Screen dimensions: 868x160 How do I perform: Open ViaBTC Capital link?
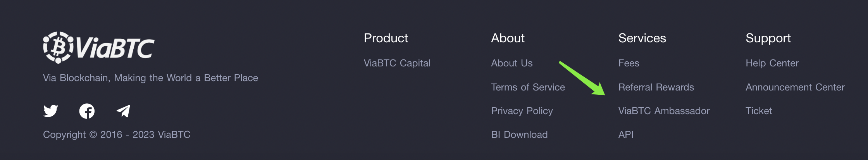397,63
